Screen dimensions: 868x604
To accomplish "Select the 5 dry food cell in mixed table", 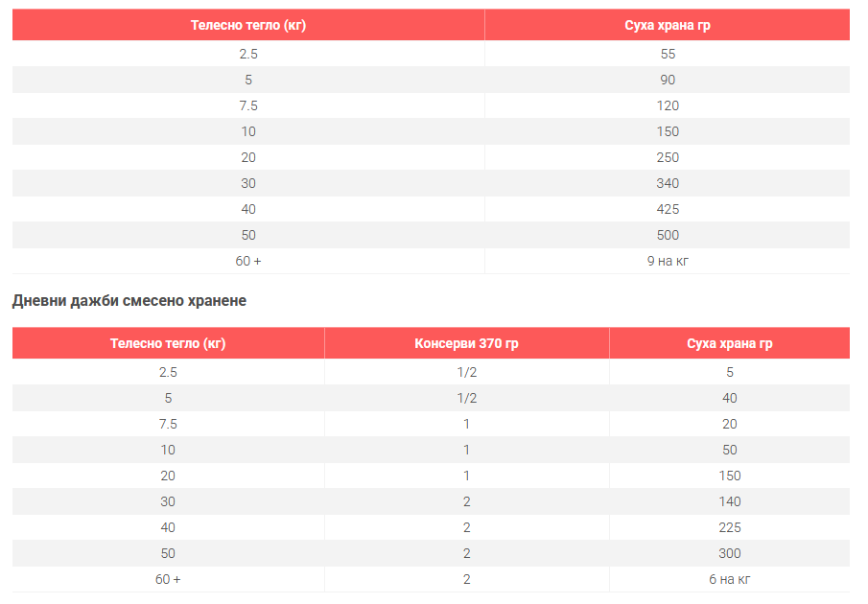I will (x=730, y=372).
